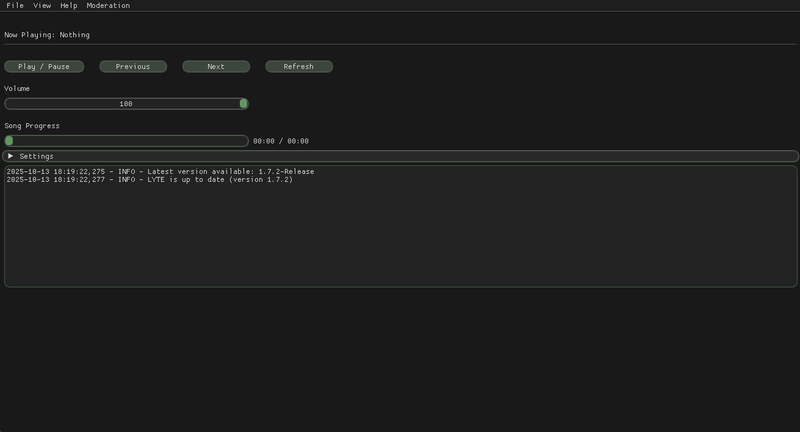Screen dimensions: 800x432
Task: Click the Volume slider handle
Action: 243,104
